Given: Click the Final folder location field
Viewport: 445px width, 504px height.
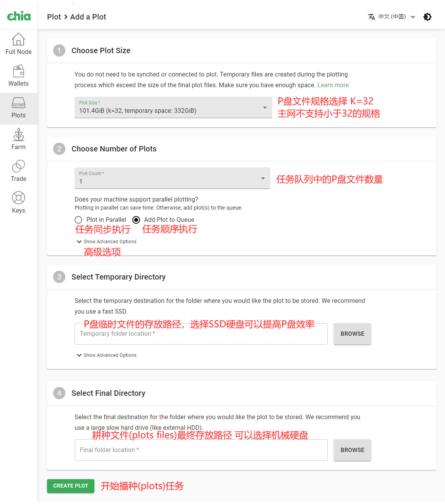Looking at the screenshot, I should (201, 450).
